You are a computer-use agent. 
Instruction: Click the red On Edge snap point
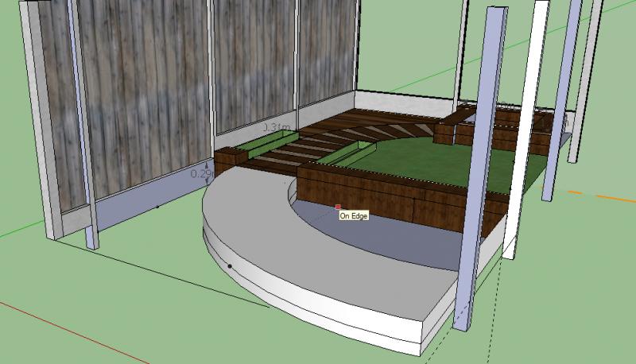338,207
